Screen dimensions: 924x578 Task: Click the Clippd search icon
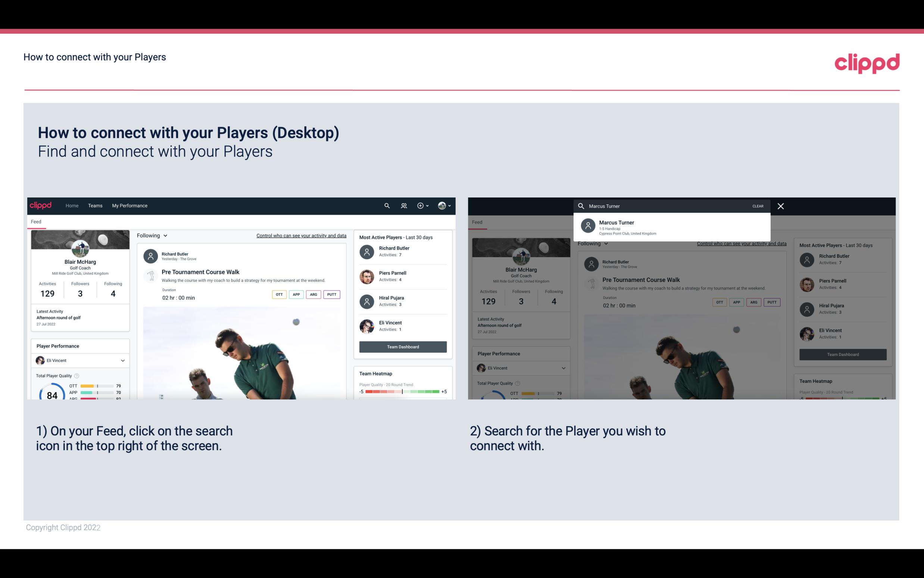point(386,205)
